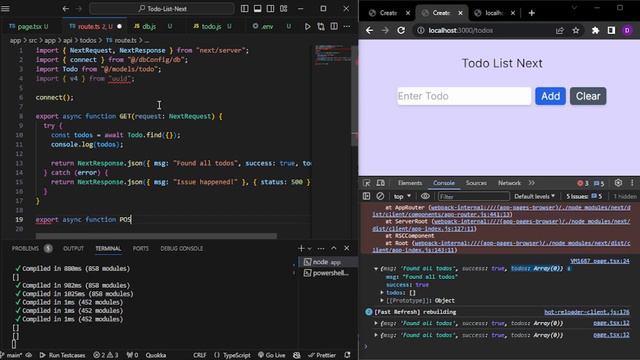Open the Todo-List-Next command search box
Screen dimensions: 640x360
pyautogui.click(x=162, y=9)
